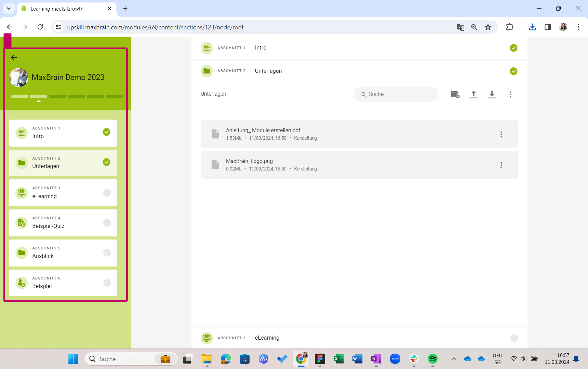Open the Chrome extensions puzzle icon
The image size is (588, 369).
coord(510,27)
